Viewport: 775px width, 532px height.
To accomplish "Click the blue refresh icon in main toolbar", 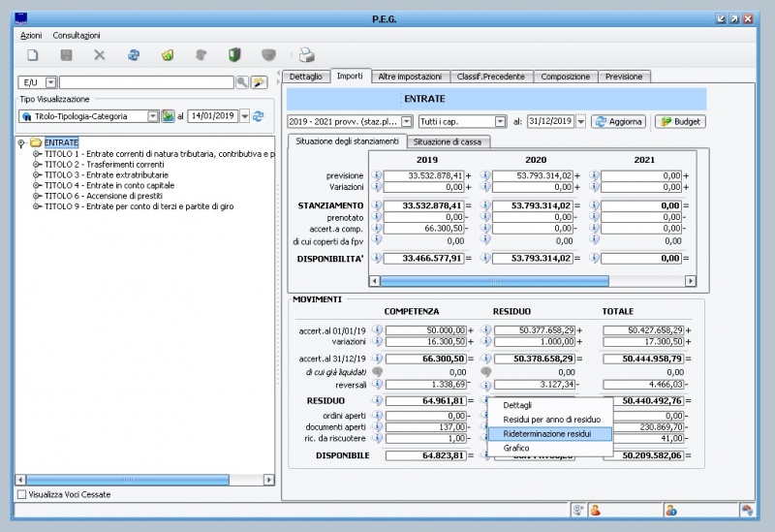I will (134, 55).
